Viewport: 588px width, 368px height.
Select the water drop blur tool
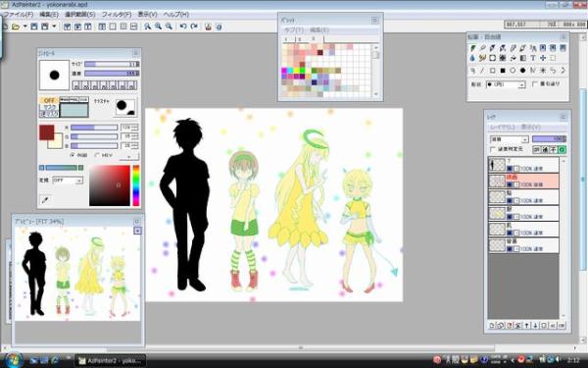(472, 58)
